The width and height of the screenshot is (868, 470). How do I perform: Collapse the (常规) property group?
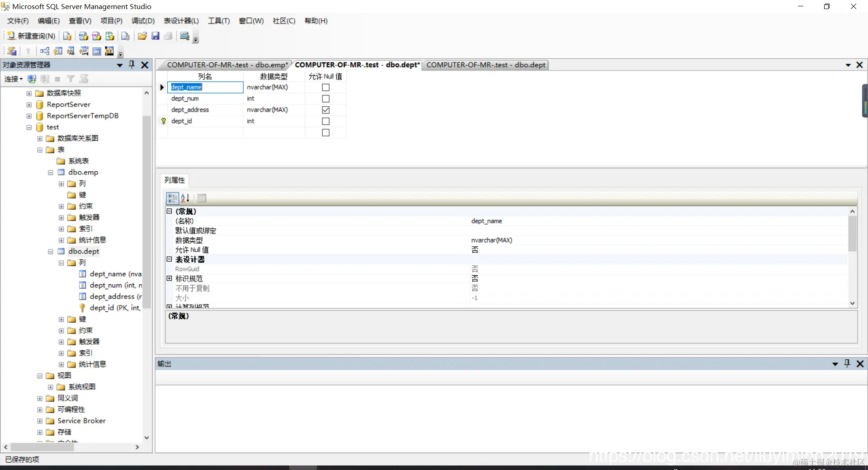coord(170,211)
